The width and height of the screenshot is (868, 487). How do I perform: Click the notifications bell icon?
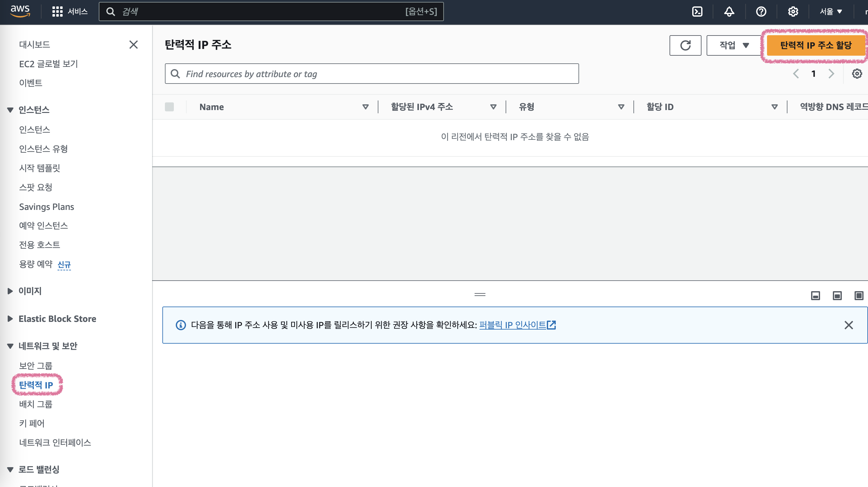729,12
